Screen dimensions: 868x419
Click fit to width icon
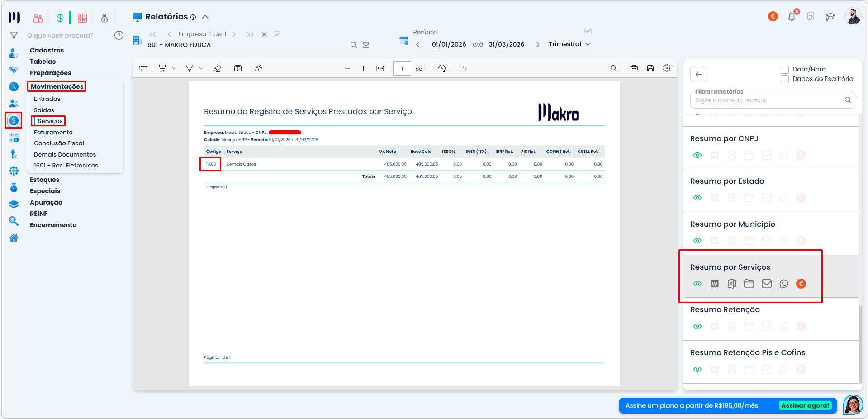coord(380,68)
